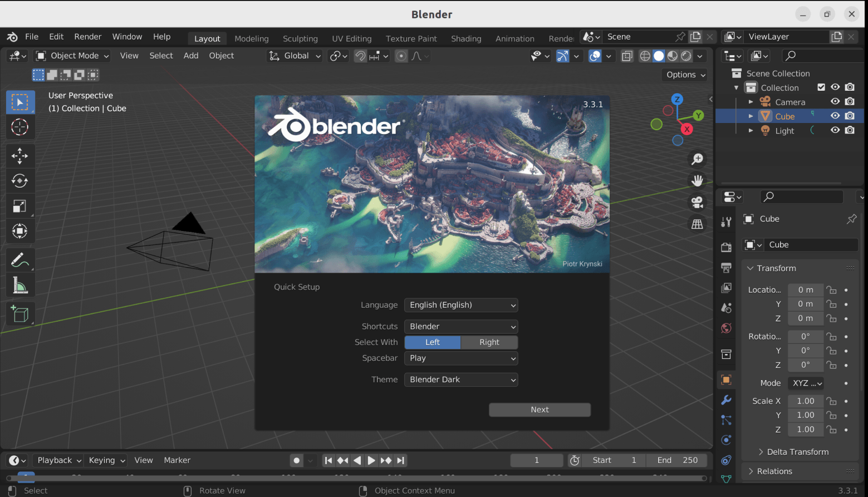Play the animation forward
The height and width of the screenshot is (497, 868).
tap(371, 460)
